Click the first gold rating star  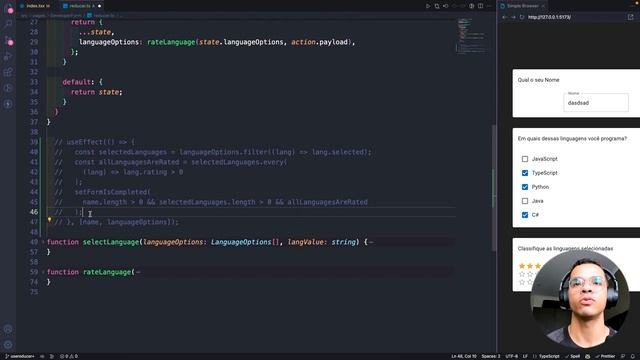[x=522, y=266]
